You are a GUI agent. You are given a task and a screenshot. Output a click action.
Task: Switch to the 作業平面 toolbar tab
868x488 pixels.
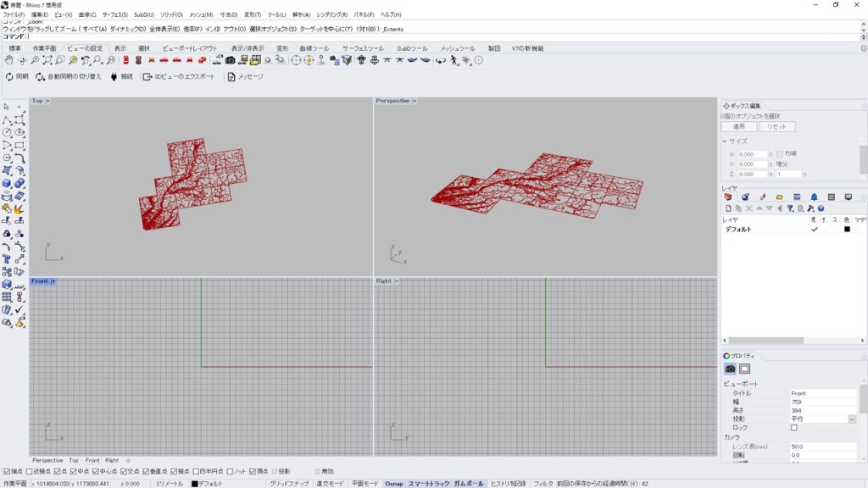point(44,48)
